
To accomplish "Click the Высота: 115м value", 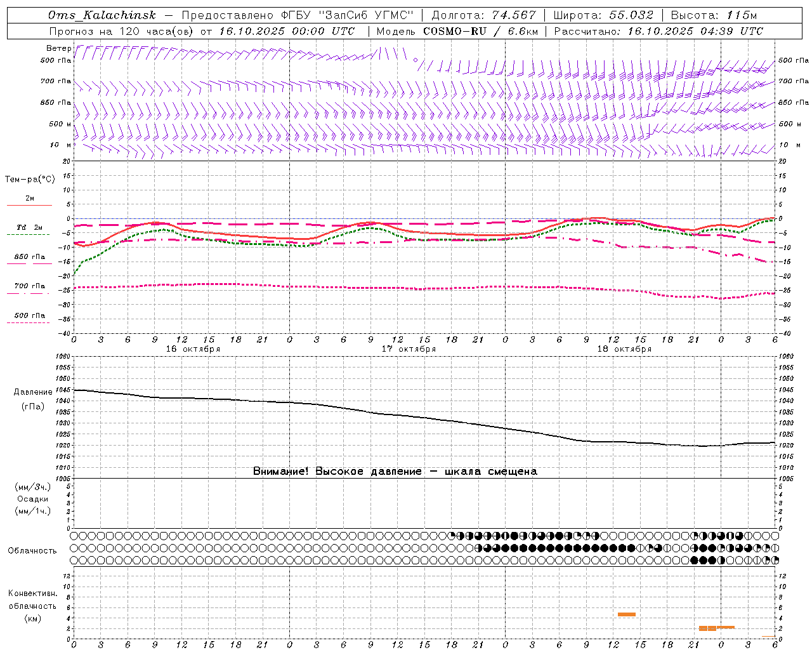I will 714,15.
